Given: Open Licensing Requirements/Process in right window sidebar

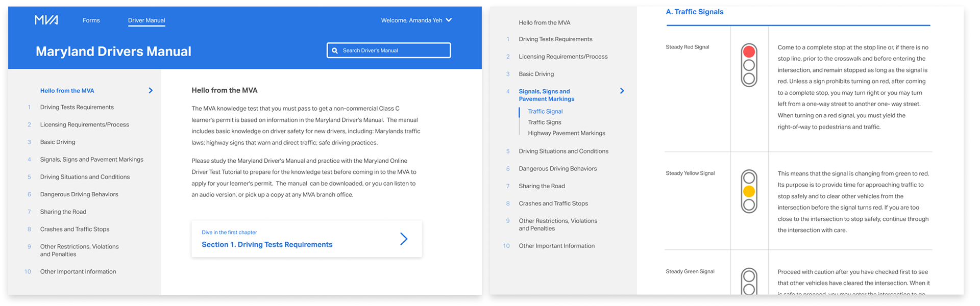Looking at the screenshot, I should [563, 57].
